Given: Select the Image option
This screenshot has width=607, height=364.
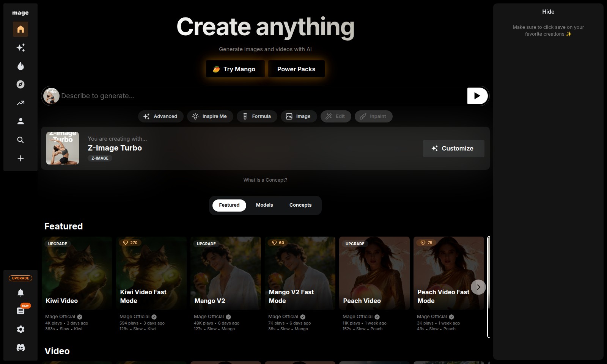Looking at the screenshot, I should (x=299, y=116).
